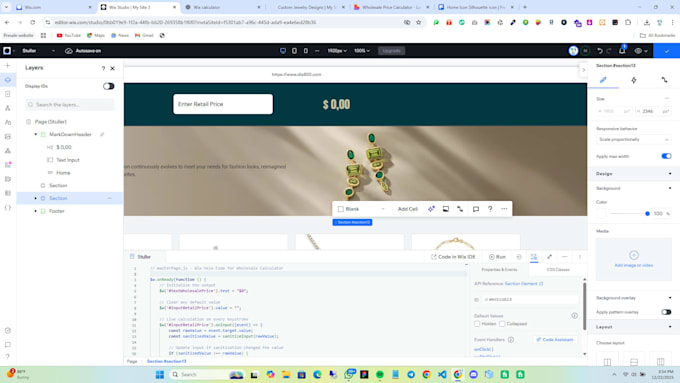This screenshot has width=680, height=383.
Task: Check the Hidden default value checkbox
Action: [x=477, y=324]
